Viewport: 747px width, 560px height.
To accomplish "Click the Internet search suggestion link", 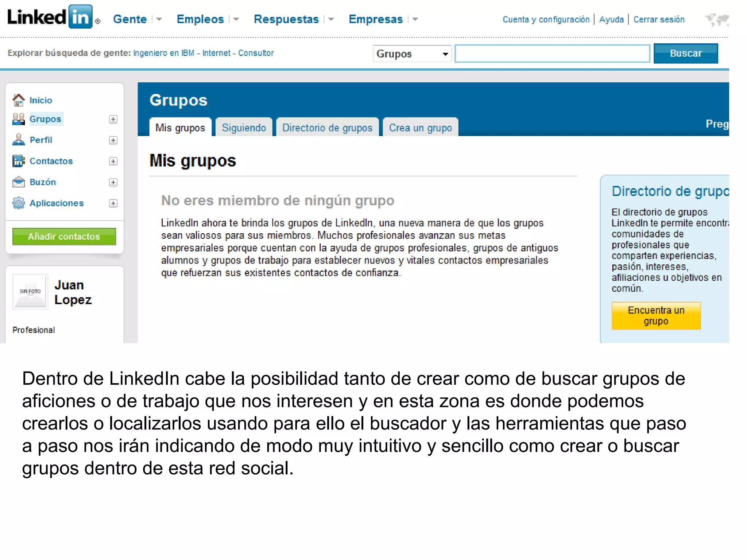I will click(217, 53).
